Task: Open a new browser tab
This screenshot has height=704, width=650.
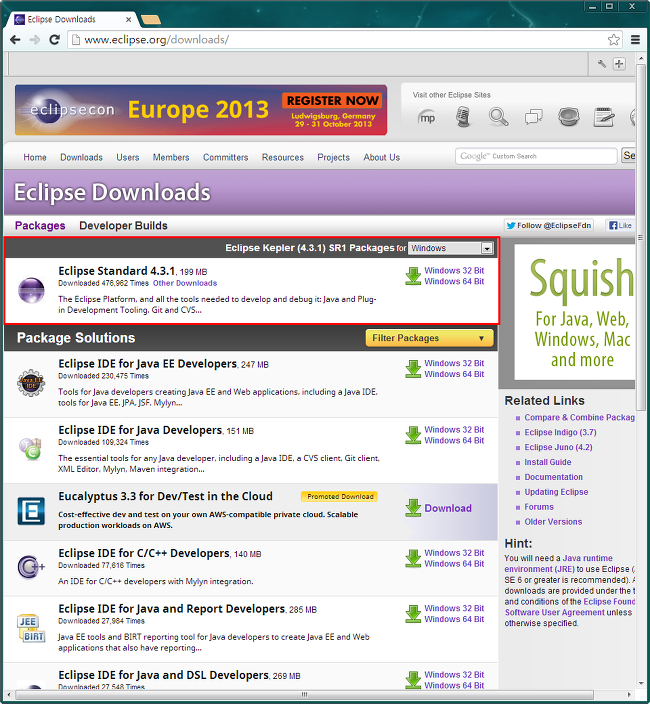Action: pyautogui.click(x=151, y=19)
